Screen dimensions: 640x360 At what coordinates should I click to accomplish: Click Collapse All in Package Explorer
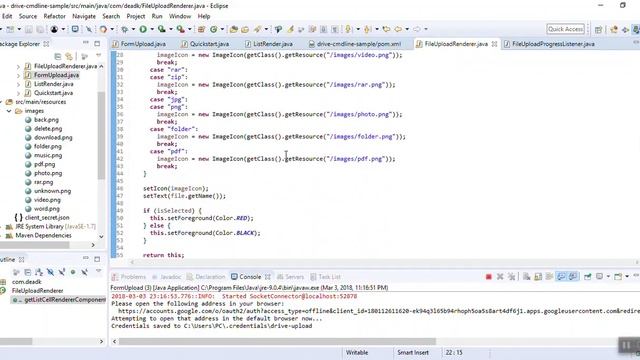(58, 56)
